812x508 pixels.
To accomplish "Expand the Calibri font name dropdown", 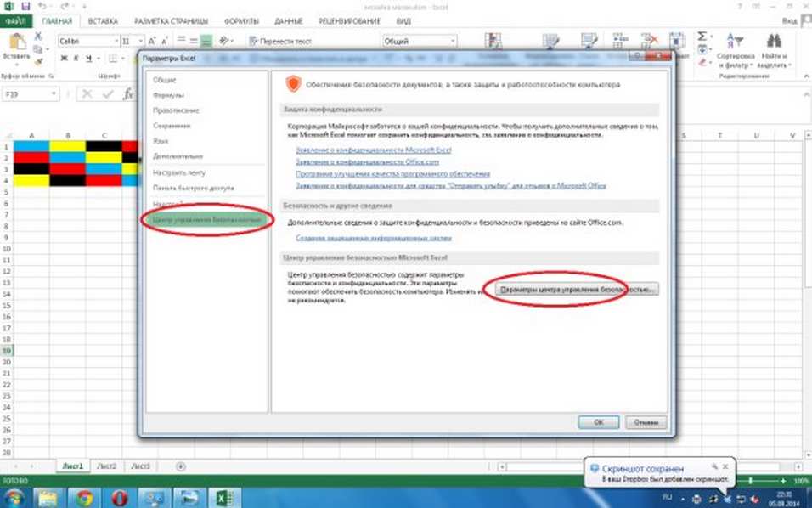I will pyautogui.click(x=116, y=41).
